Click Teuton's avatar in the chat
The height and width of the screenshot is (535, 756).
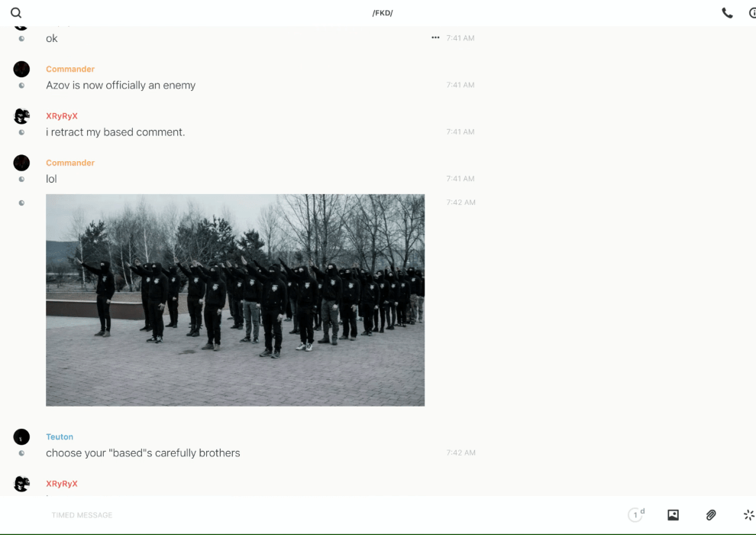point(21,437)
